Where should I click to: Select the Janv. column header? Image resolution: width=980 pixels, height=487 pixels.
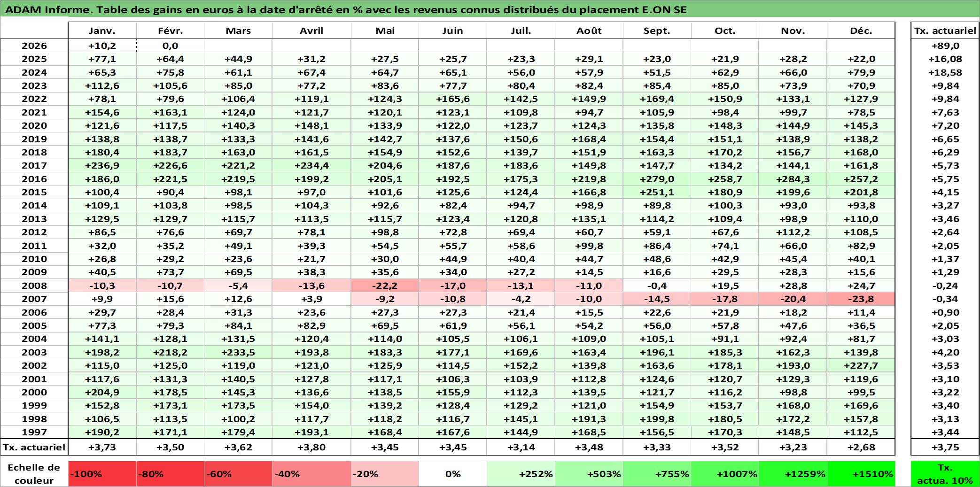(102, 31)
